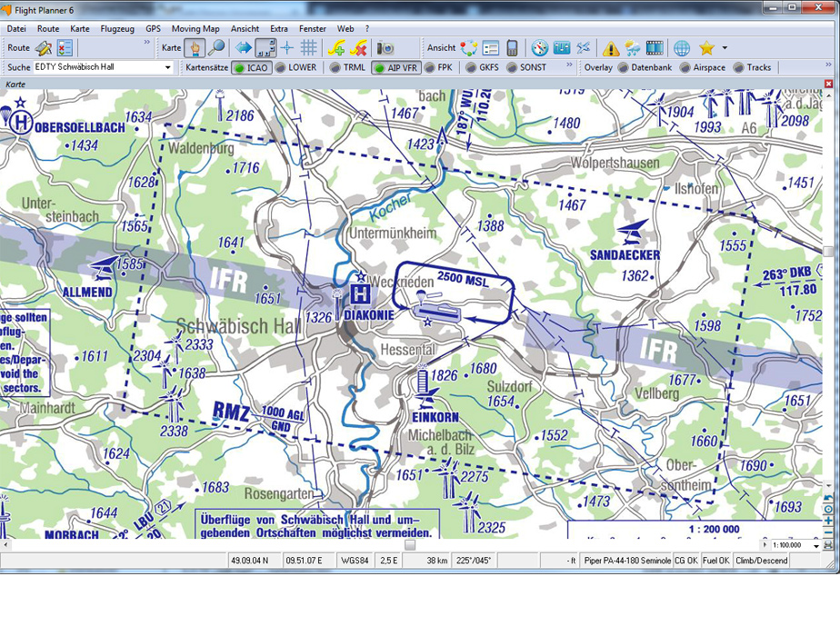Screen dimensions: 840x636
Task: Open the Route menu
Action: [48, 29]
